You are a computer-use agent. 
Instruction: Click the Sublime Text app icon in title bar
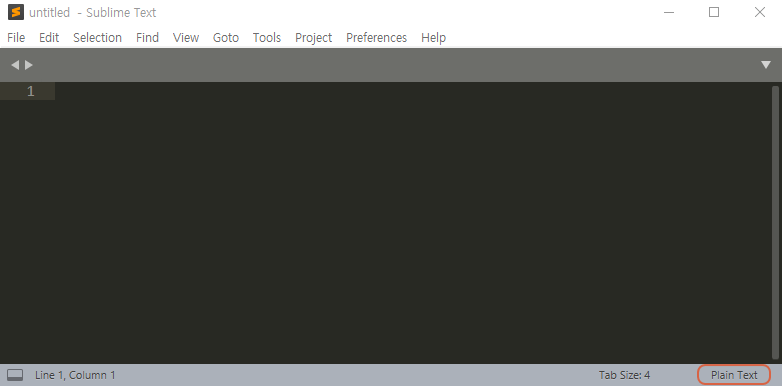[16, 12]
